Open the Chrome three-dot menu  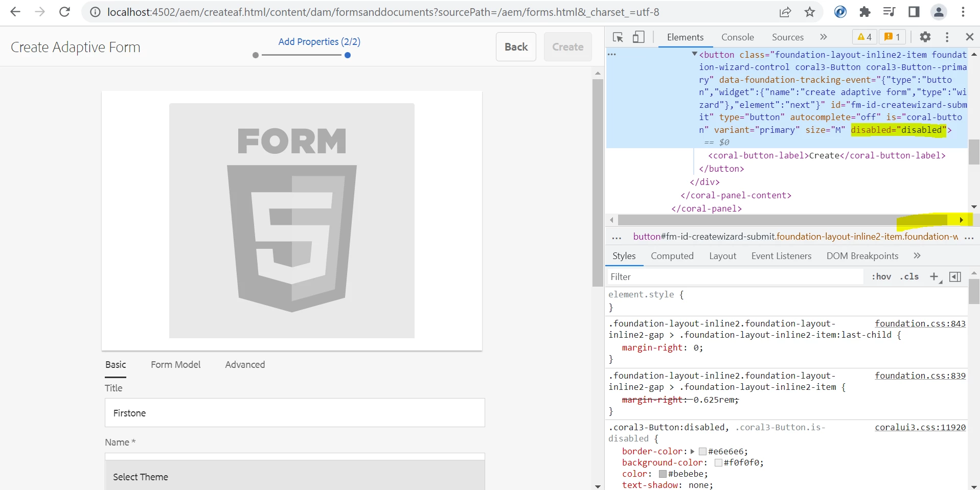[x=963, y=12]
